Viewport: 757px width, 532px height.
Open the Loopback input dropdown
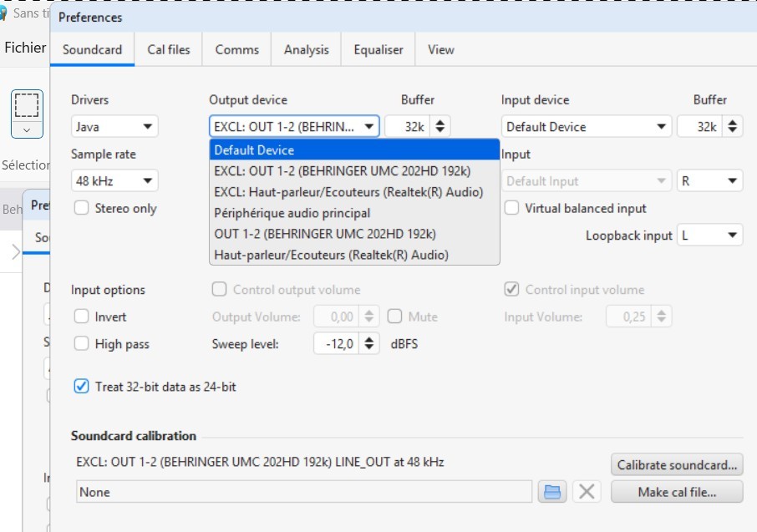click(x=709, y=236)
